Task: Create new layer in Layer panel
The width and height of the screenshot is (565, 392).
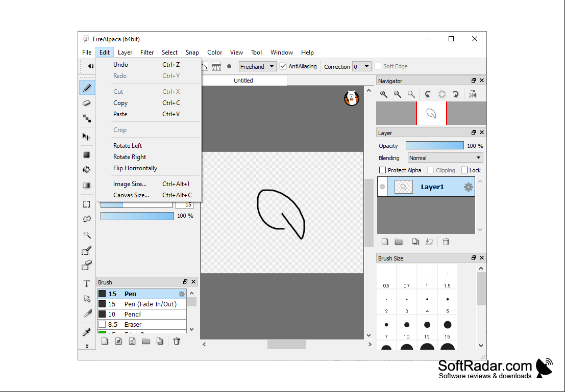Action: point(385,242)
